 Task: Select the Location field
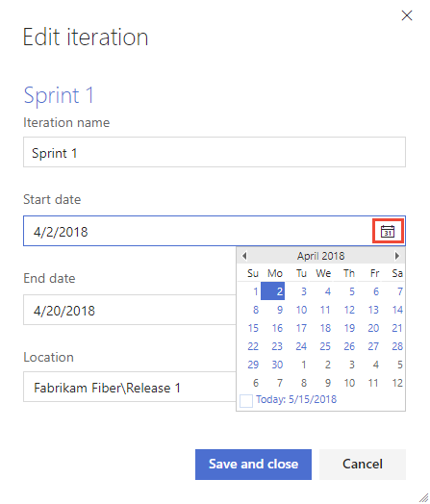tap(130, 387)
